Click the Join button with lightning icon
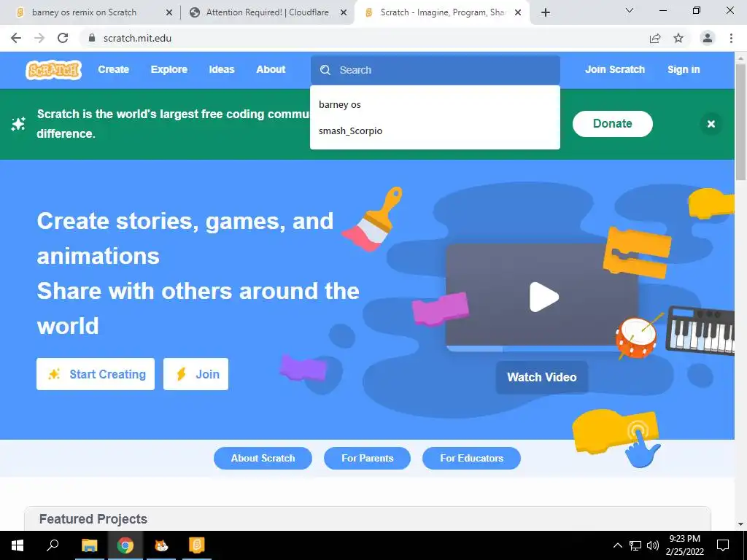This screenshot has width=747, height=560. coord(196,374)
